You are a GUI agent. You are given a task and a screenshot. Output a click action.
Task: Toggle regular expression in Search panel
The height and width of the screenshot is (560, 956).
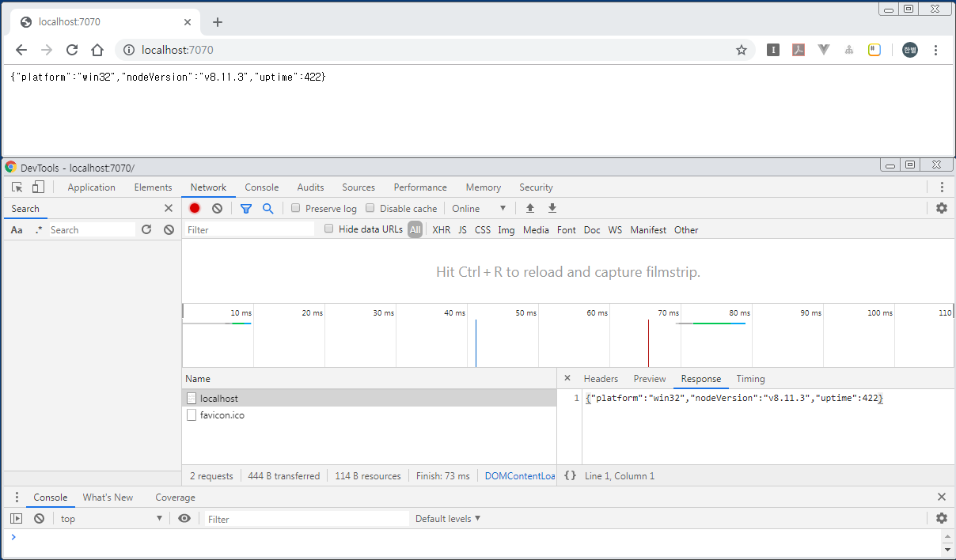(x=38, y=230)
